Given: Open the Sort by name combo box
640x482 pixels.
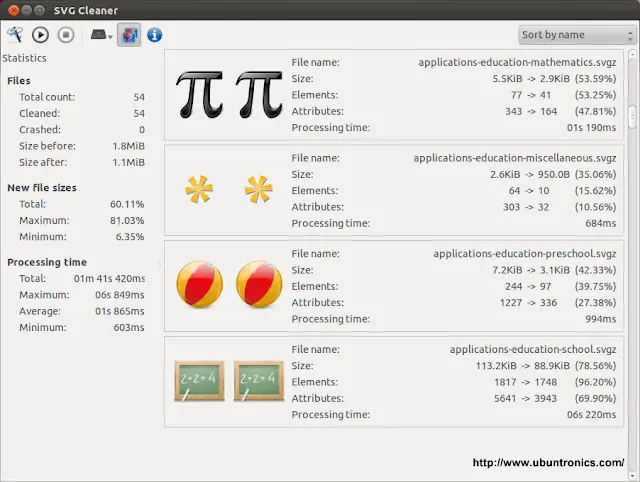Looking at the screenshot, I should point(576,35).
